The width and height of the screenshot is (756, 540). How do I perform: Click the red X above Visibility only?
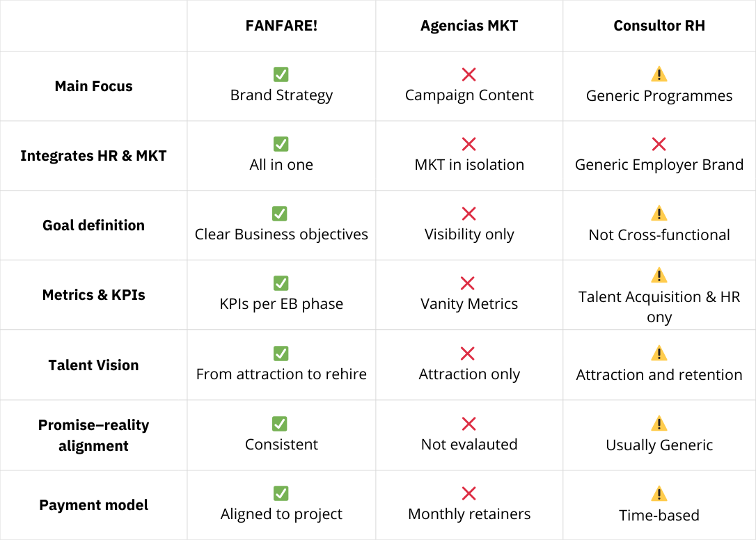click(x=468, y=214)
